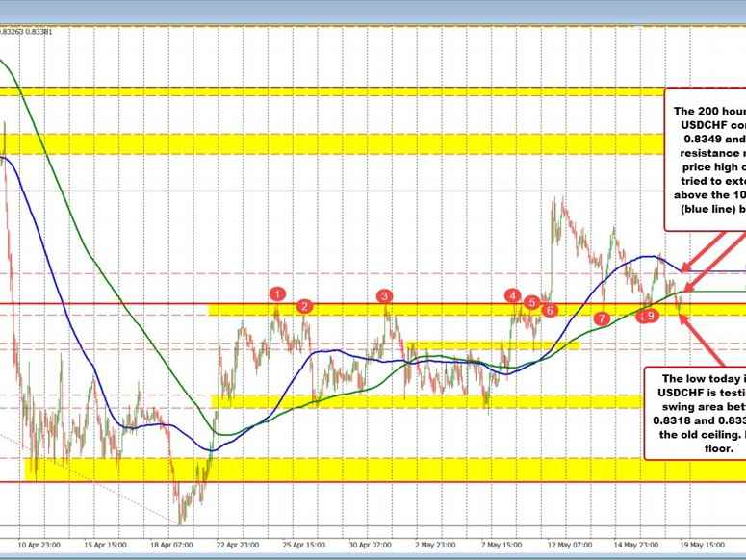Image resolution: width=746 pixels, height=560 pixels.
Task: Select the '18 Apr 07:00' date label
Action: [171, 545]
